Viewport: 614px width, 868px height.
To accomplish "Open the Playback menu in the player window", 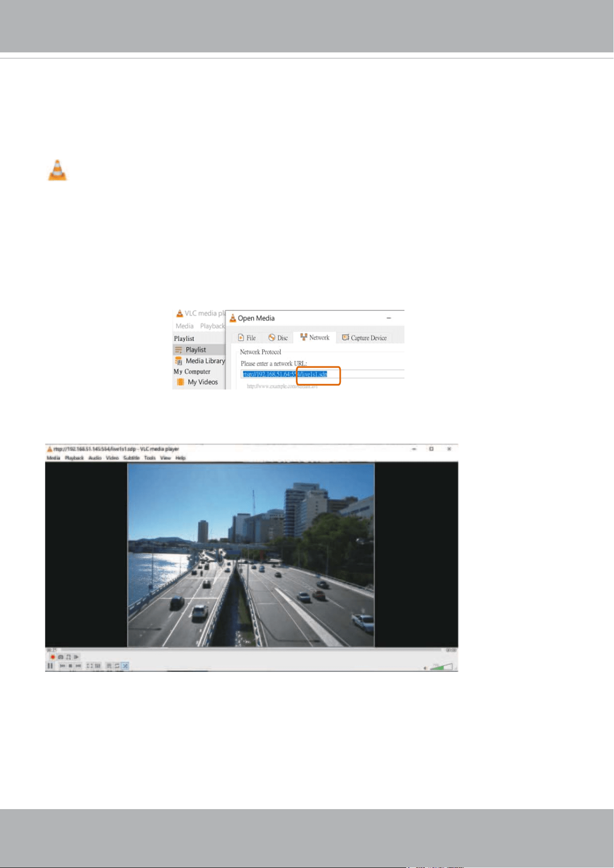I will coord(74,458).
